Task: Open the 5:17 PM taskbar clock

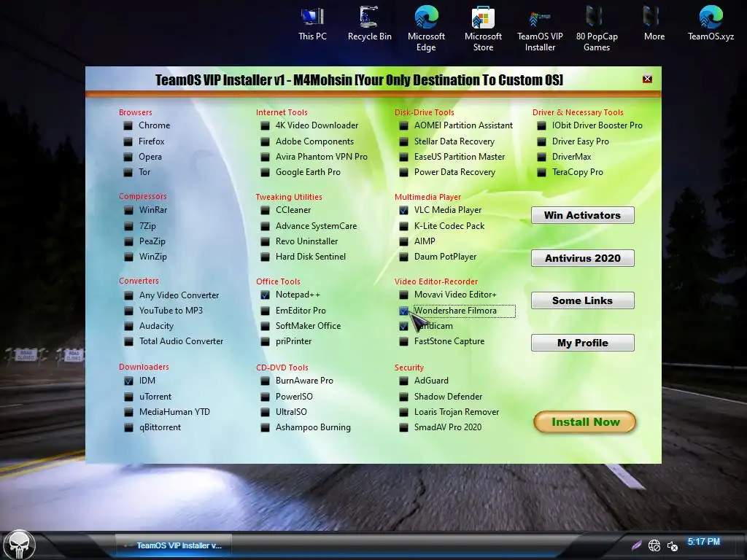Action: pos(704,542)
